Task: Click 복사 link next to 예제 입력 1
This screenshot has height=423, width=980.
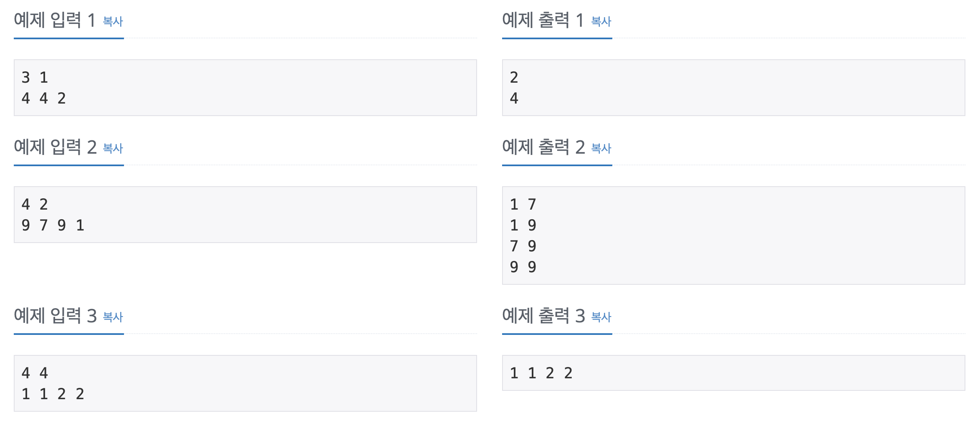Action: [113, 22]
